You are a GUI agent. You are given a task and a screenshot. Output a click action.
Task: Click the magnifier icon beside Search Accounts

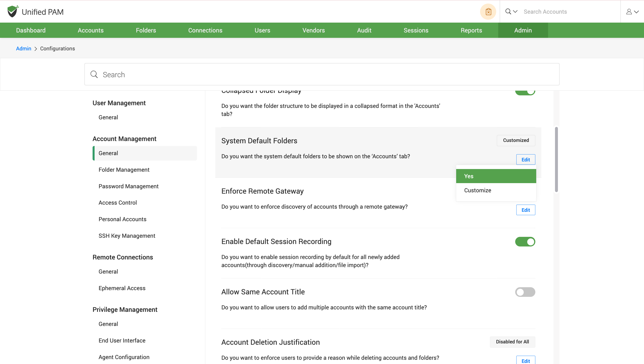coord(508,11)
